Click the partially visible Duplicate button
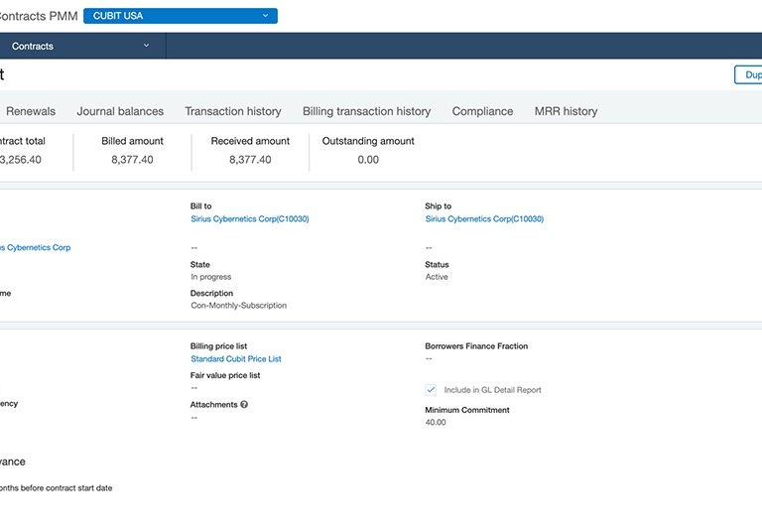 pyautogui.click(x=748, y=74)
